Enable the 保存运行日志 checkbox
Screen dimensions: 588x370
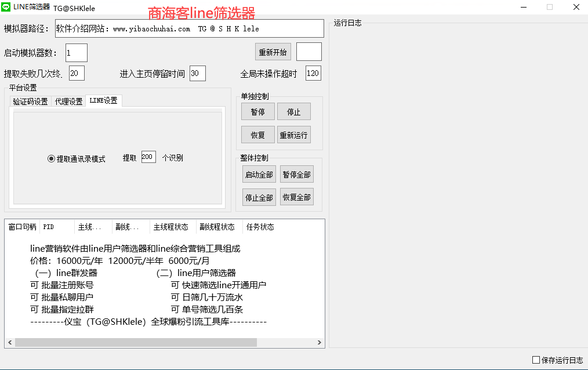[536, 360]
